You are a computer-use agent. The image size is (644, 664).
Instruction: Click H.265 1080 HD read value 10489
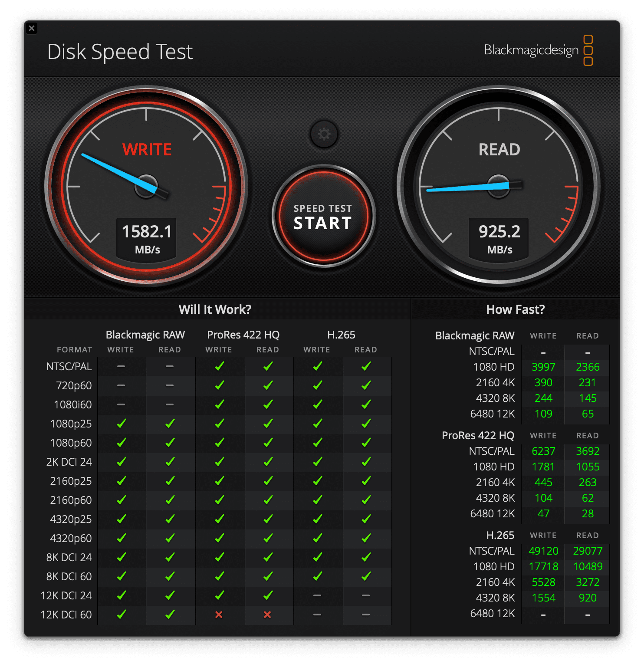(x=588, y=567)
